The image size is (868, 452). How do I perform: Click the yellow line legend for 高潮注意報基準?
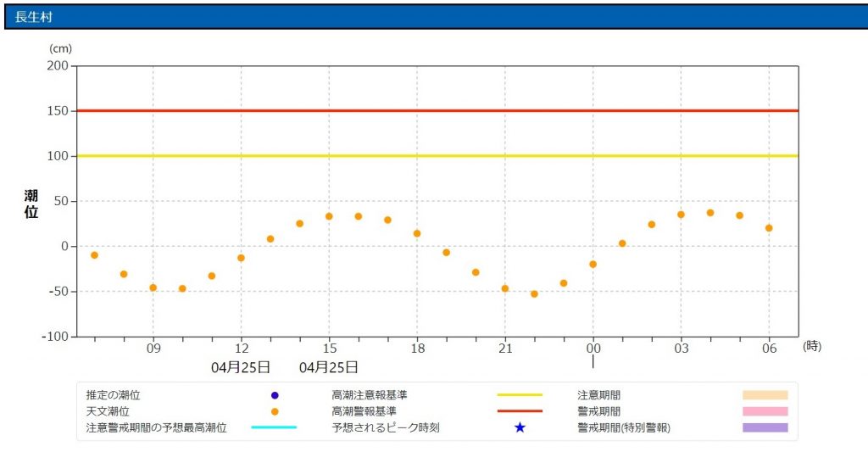pos(520,395)
